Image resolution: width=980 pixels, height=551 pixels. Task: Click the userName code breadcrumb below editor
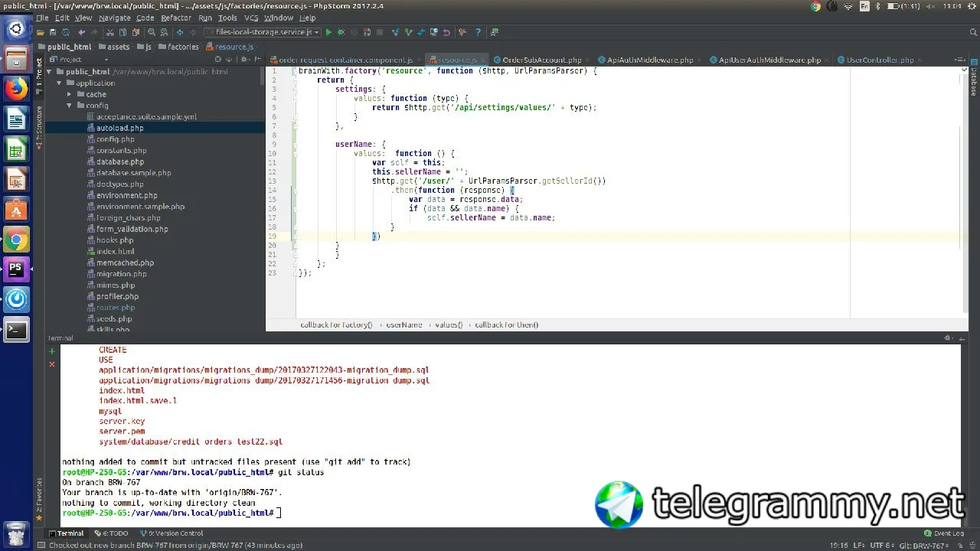(403, 324)
